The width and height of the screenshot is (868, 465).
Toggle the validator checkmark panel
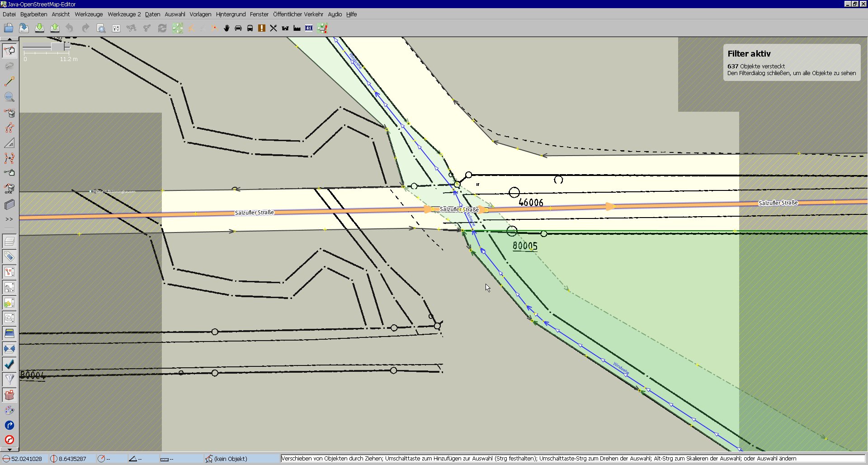9,364
